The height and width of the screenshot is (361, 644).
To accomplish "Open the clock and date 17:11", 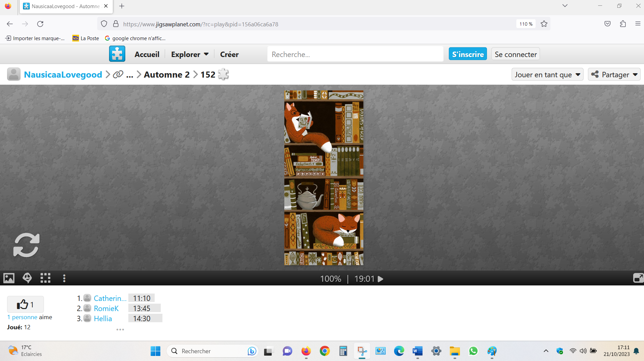I will (617, 351).
